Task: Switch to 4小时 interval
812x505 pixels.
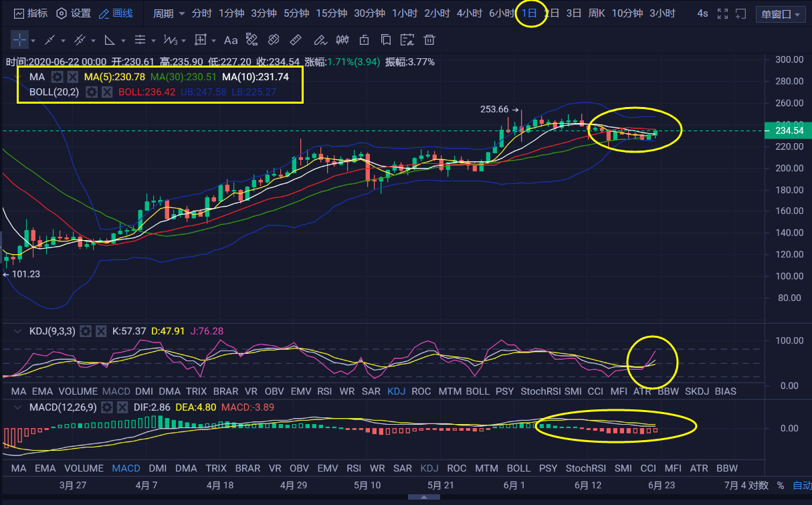Action: [x=470, y=13]
